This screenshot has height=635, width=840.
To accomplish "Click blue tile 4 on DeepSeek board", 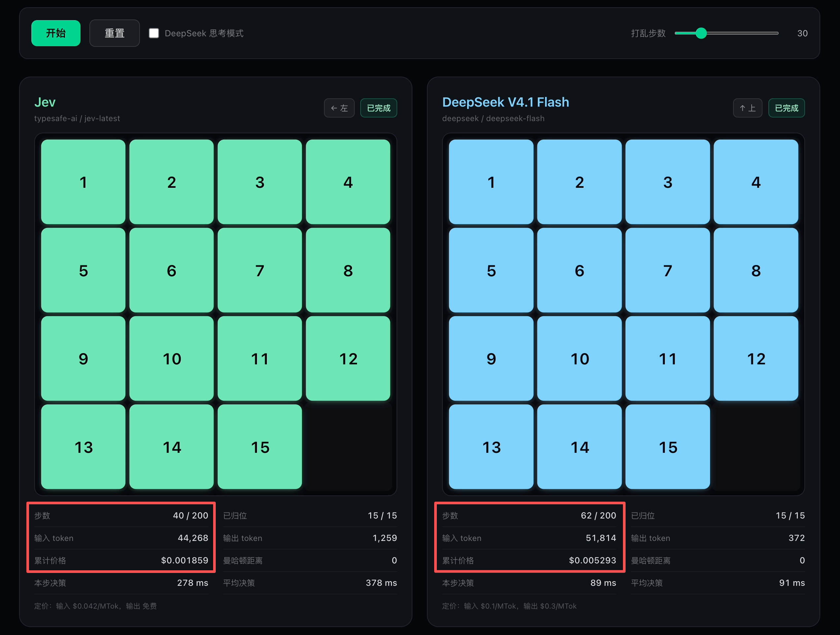I will (x=756, y=182).
